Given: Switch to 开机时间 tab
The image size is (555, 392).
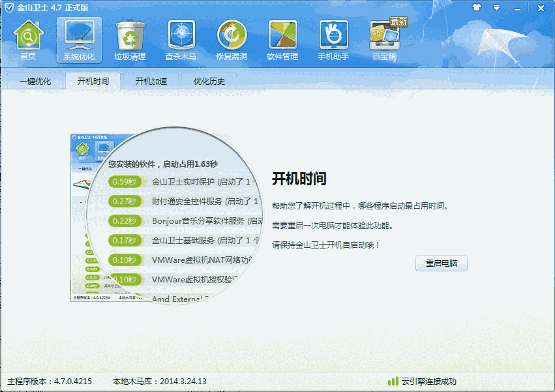Looking at the screenshot, I should point(93,81).
